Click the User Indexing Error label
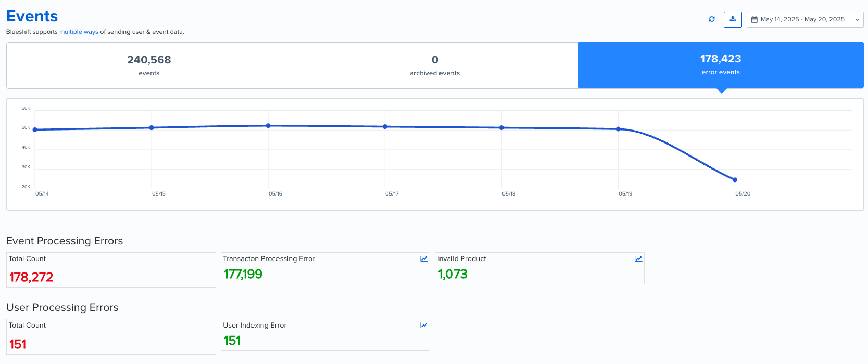Viewport: 868px width, 364px height. click(x=255, y=326)
